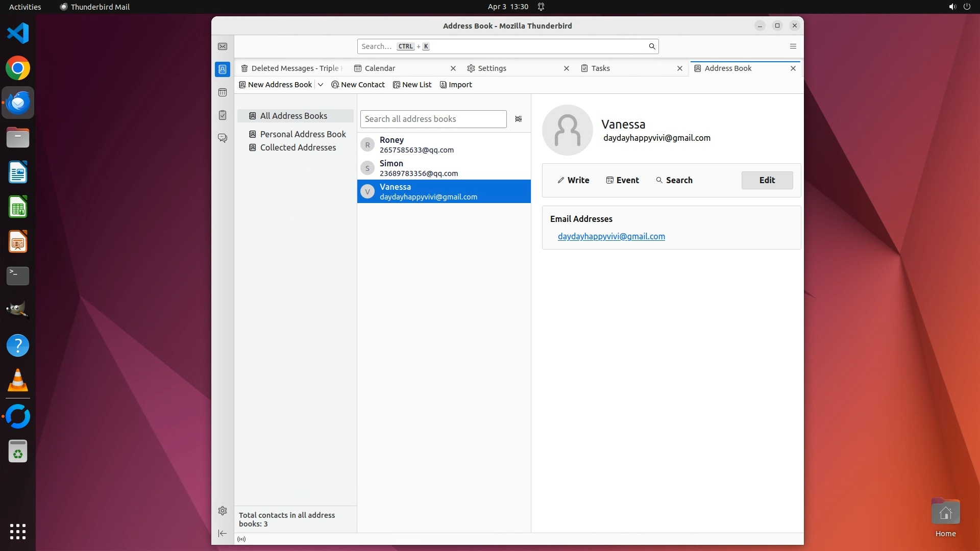Image resolution: width=980 pixels, height=551 pixels.
Task: Open the Tasks space icon in sidebar
Action: (x=223, y=115)
